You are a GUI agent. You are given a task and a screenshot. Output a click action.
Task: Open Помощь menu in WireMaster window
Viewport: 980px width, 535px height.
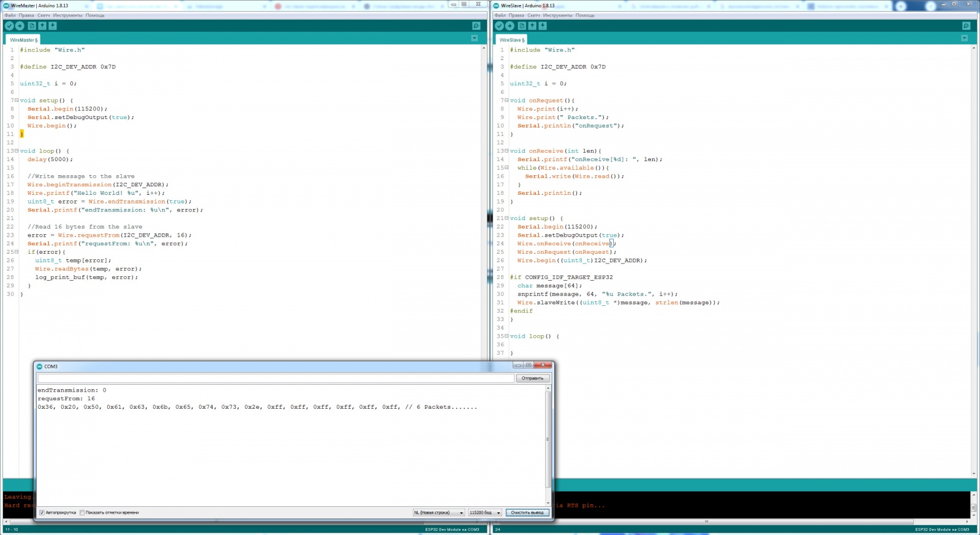point(95,15)
